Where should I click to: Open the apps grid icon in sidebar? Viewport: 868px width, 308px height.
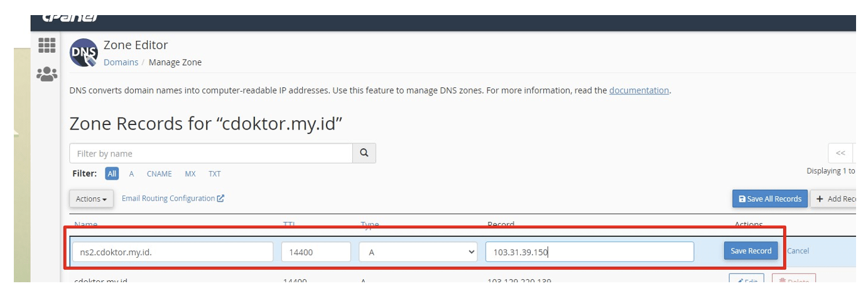tap(47, 45)
